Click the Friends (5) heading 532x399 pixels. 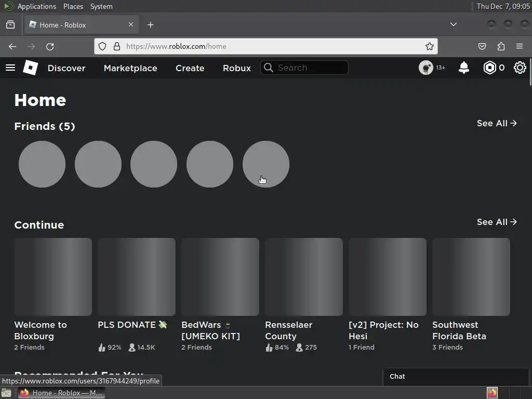[45, 126]
